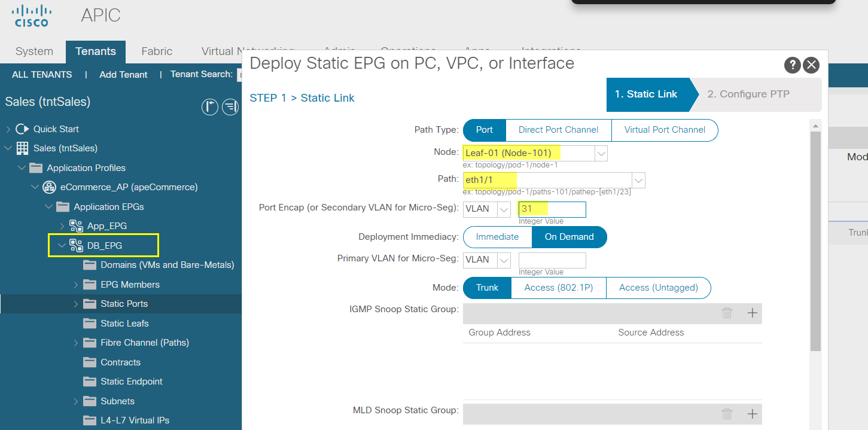Open Domains (VMs and Bare-Metals) item
This screenshot has width=868, height=430.
click(x=167, y=265)
